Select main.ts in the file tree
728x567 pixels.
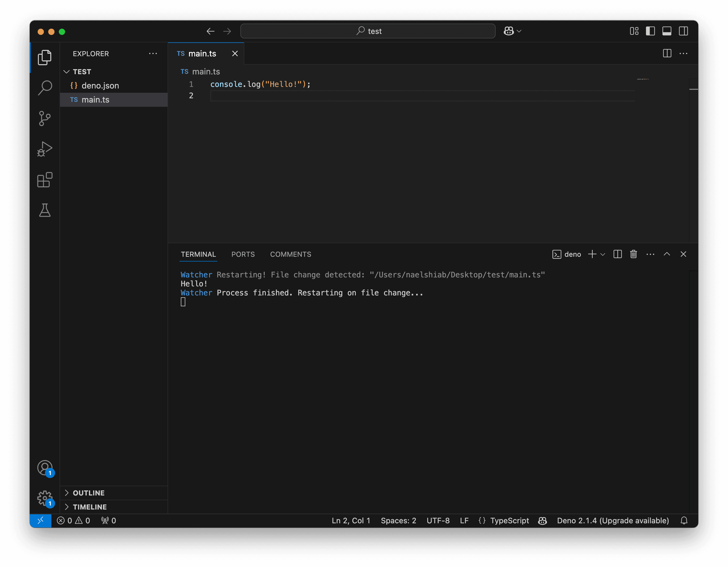(x=114, y=99)
